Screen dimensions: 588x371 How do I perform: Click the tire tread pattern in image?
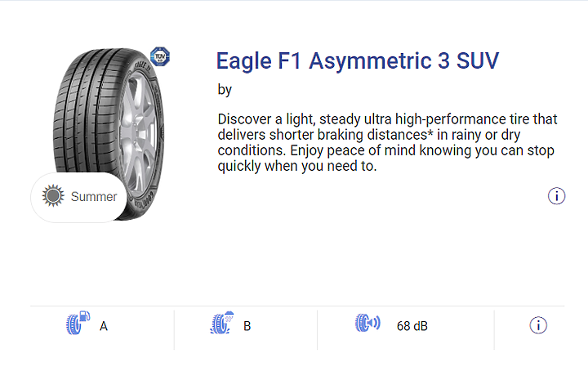(87, 113)
